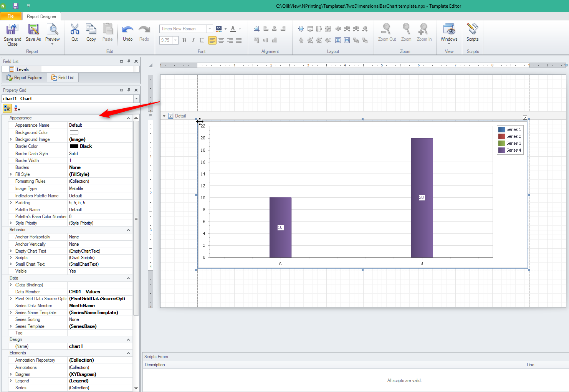Enable left text alignment
The height and width of the screenshot is (392, 569).
tap(212, 40)
